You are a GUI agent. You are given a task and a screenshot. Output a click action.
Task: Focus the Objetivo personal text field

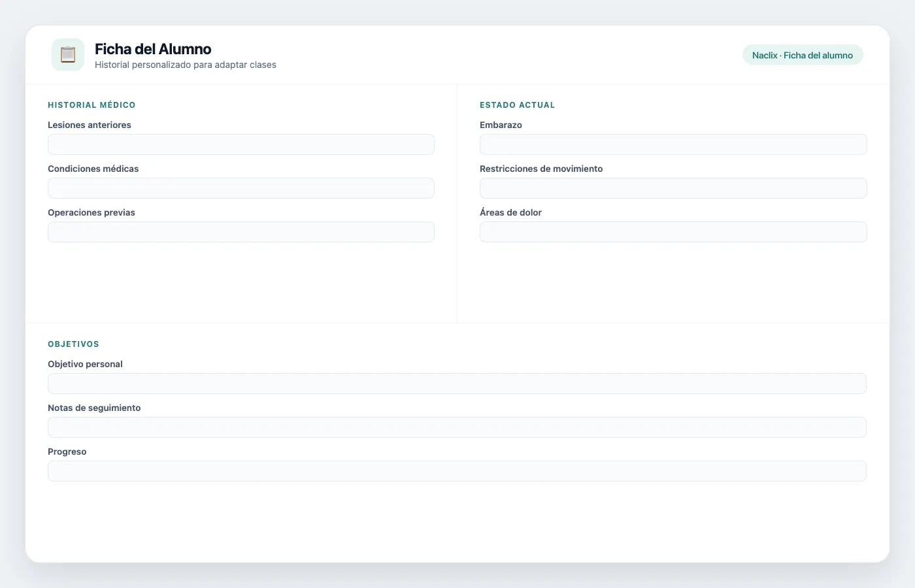(457, 384)
